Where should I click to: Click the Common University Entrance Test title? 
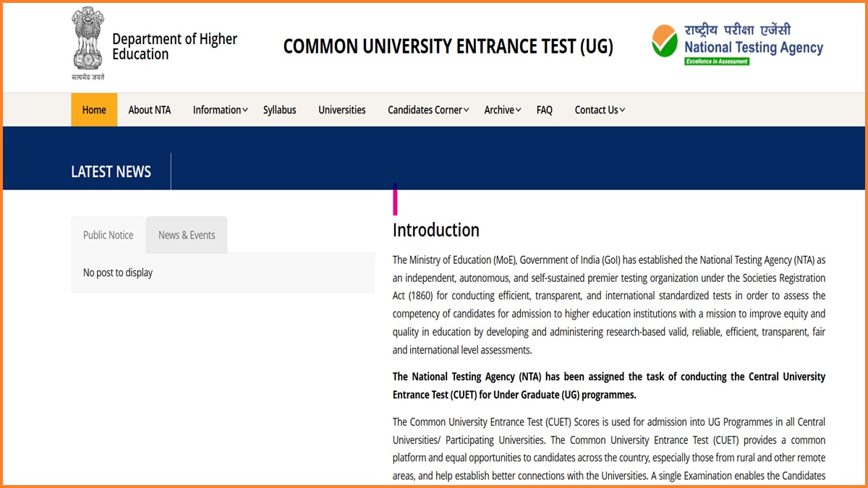click(448, 47)
